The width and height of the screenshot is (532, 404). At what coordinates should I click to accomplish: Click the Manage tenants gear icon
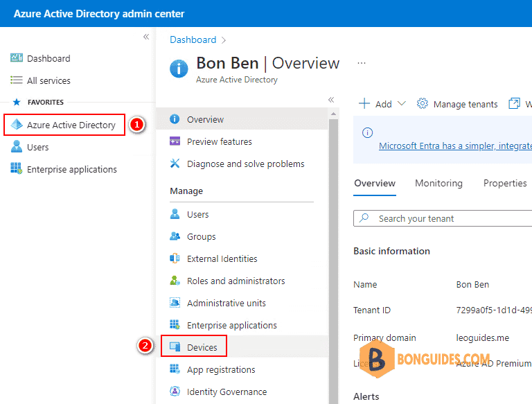point(422,103)
